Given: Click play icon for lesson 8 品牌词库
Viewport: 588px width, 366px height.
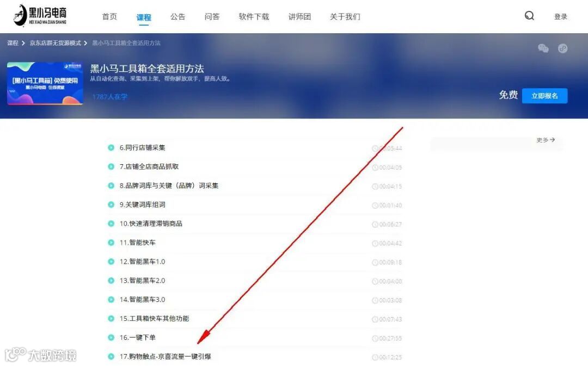Looking at the screenshot, I should point(111,185).
